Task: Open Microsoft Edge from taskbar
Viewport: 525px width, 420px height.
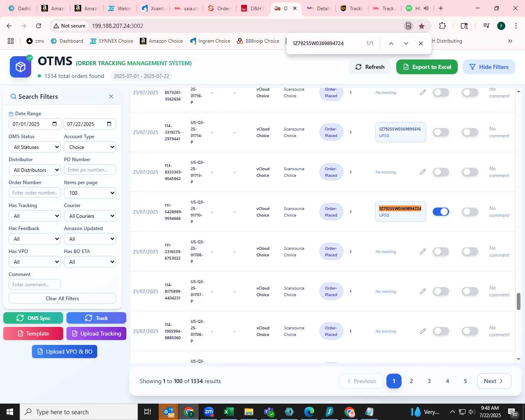Action: coord(309,412)
